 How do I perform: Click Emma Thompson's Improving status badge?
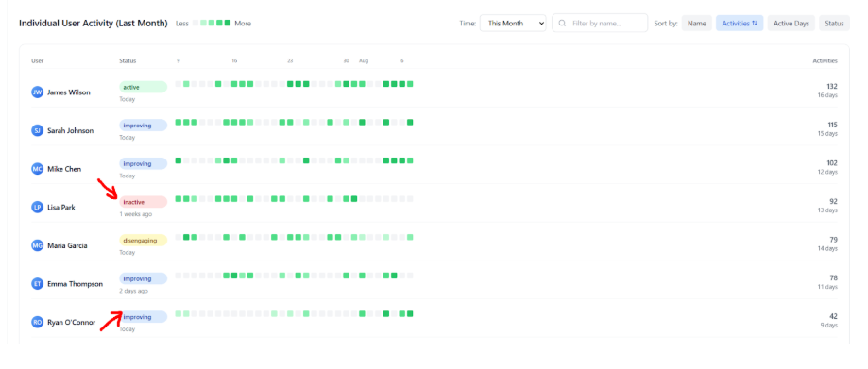click(x=143, y=278)
